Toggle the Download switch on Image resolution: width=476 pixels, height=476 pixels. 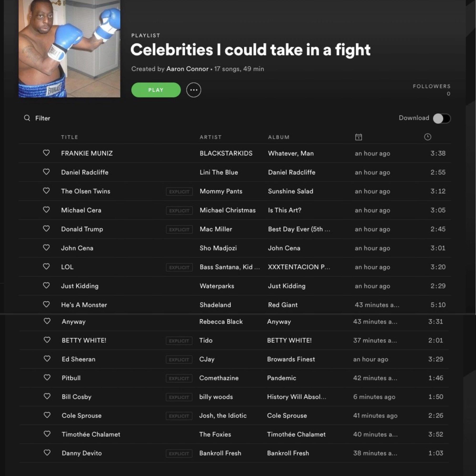(x=442, y=119)
